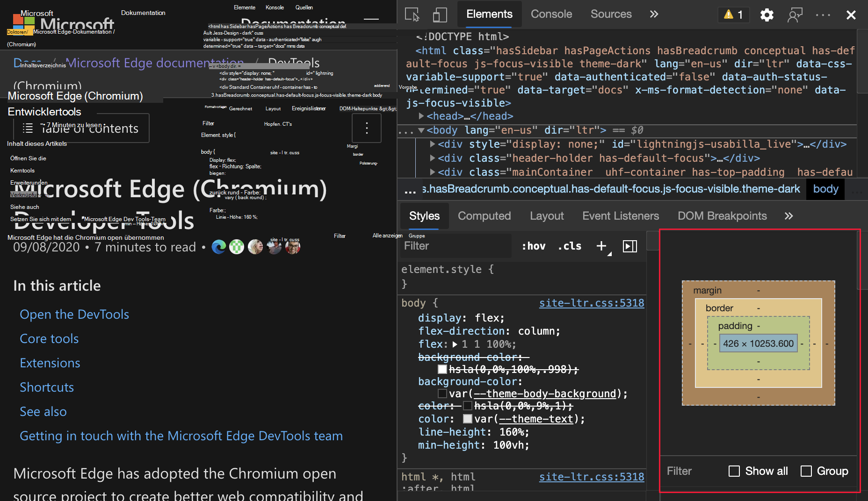
Task: Click the warnings counter badge
Action: (733, 14)
